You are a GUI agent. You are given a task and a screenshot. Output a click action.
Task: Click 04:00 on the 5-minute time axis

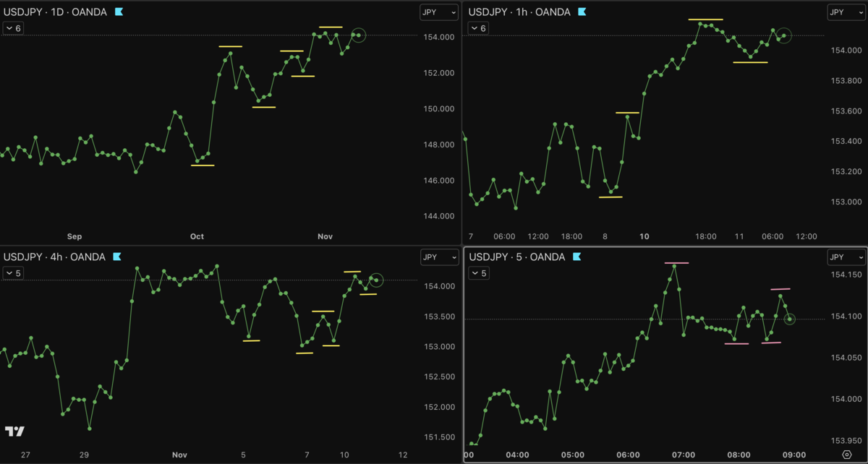[x=518, y=455]
